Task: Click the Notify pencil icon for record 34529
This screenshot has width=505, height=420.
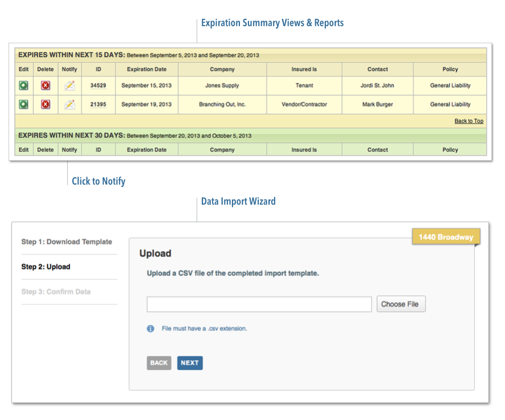Action: [x=70, y=85]
